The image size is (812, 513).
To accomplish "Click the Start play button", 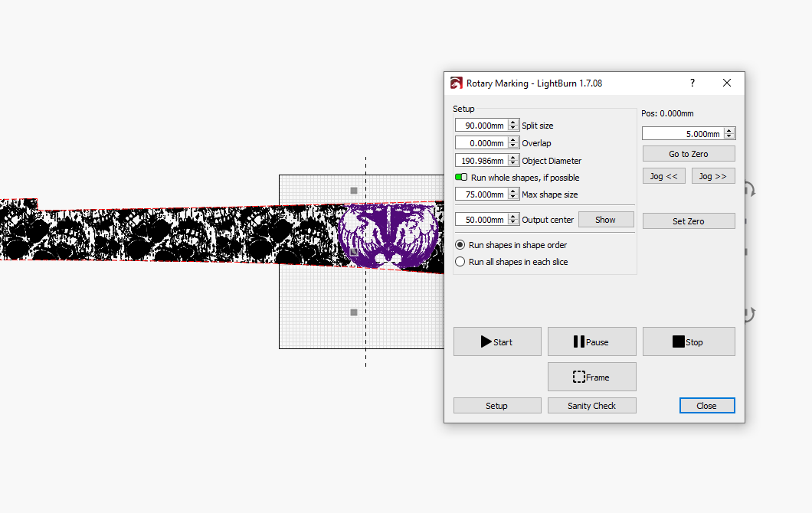I will coord(497,341).
